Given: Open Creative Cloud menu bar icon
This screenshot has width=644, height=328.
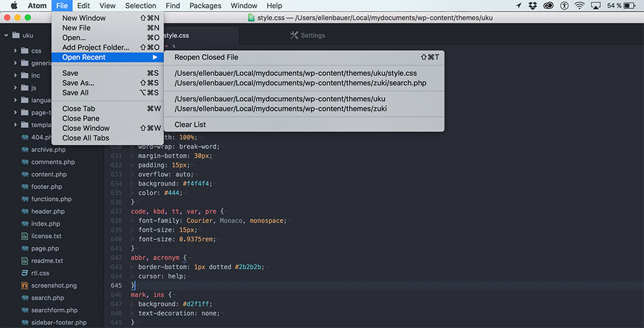Looking at the screenshot, I should (x=548, y=6).
